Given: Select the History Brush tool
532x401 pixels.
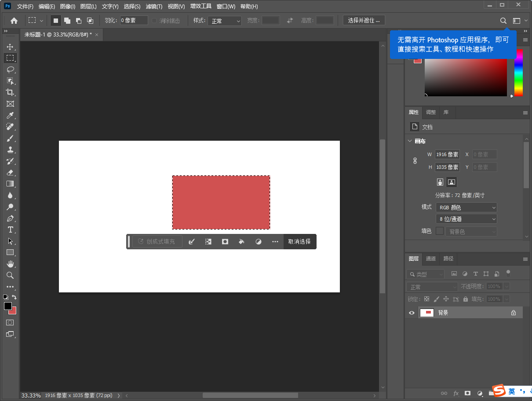Looking at the screenshot, I should click(10, 161).
